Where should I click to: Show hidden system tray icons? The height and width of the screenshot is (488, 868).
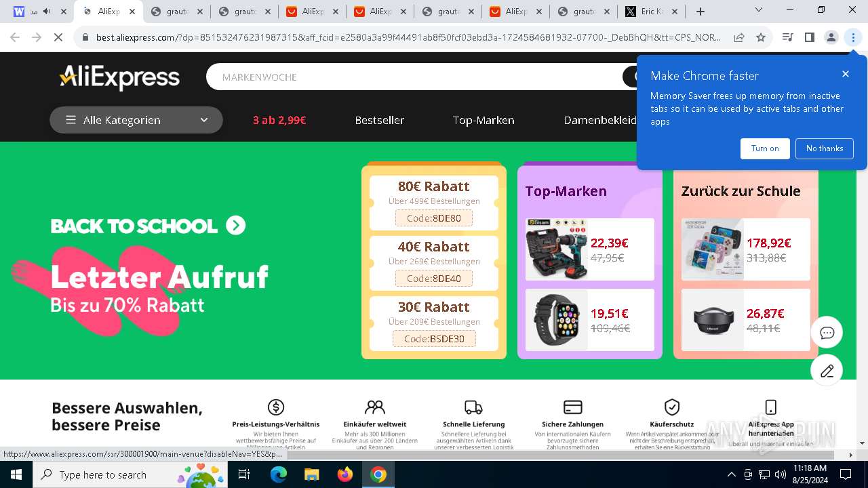pos(731,474)
